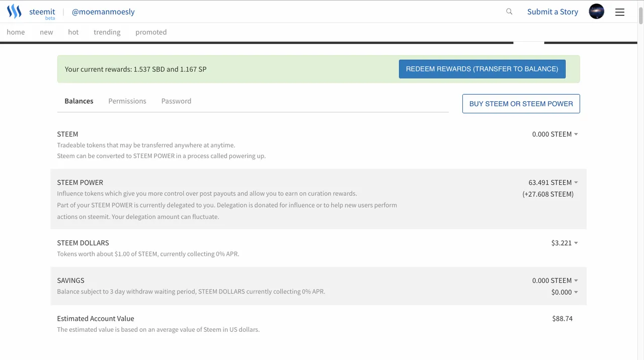Image resolution: width=644 pixels, height=360 pixels.
Task: Click the $88.74 estimated account value
Action: coord(562,318)
